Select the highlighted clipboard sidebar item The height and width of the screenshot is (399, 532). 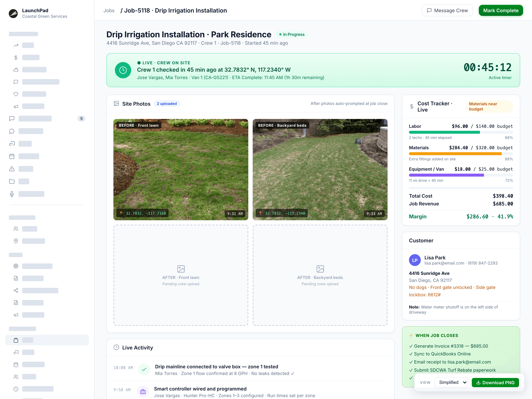coord(47,340)
